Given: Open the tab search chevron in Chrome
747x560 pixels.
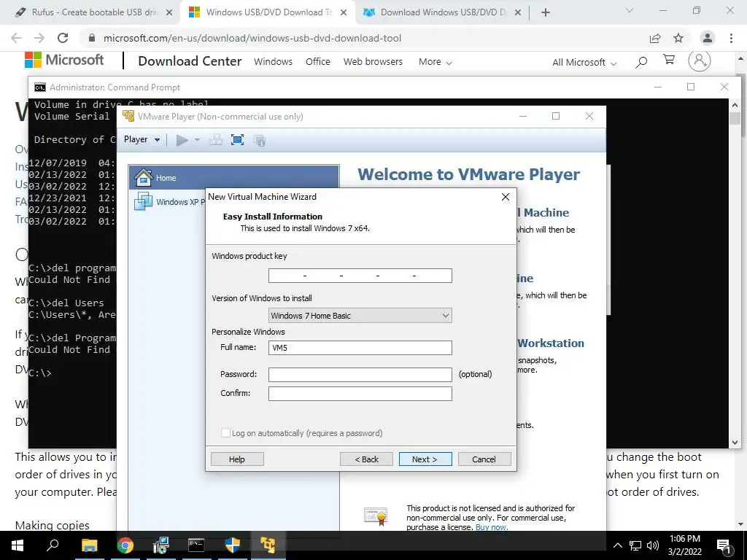Looking at the screenshot, I should pyautogui.click(x=630, y=10).
